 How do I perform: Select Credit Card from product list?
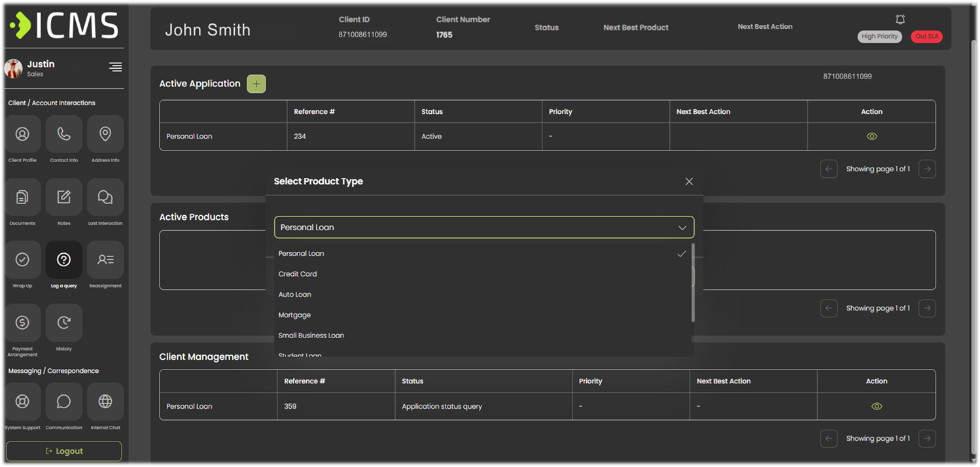tap(298, 274)
